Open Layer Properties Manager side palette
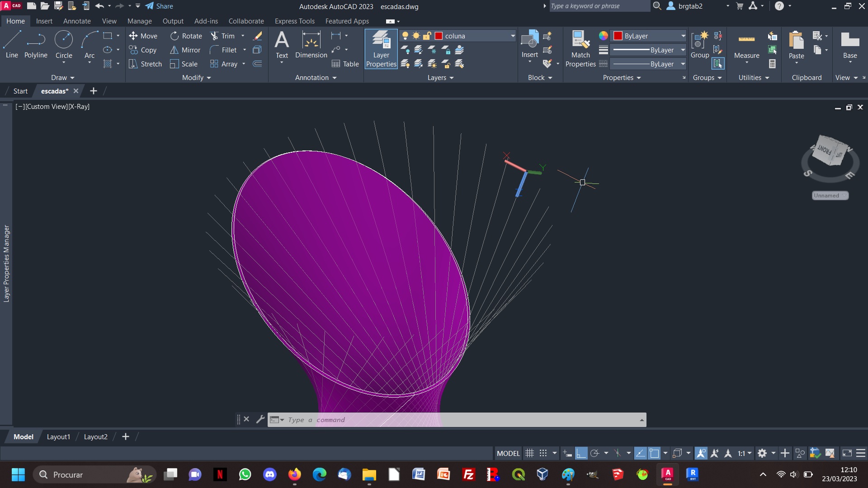 tap(6, 263)
